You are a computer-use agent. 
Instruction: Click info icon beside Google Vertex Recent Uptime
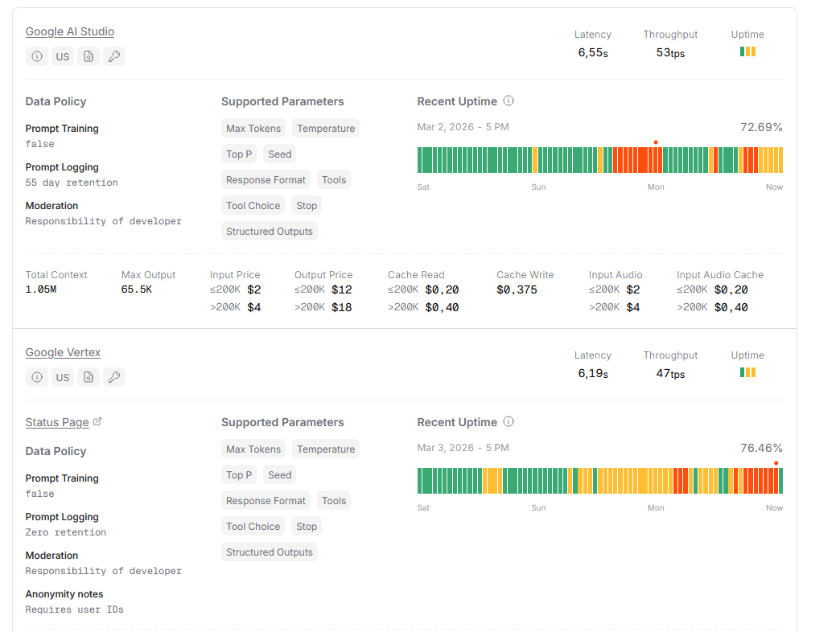(509, 422)
